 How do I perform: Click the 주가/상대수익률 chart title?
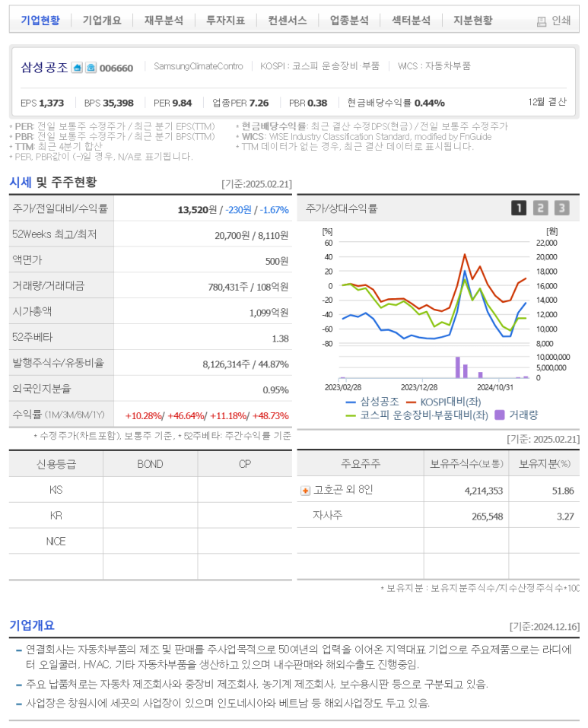341,208
